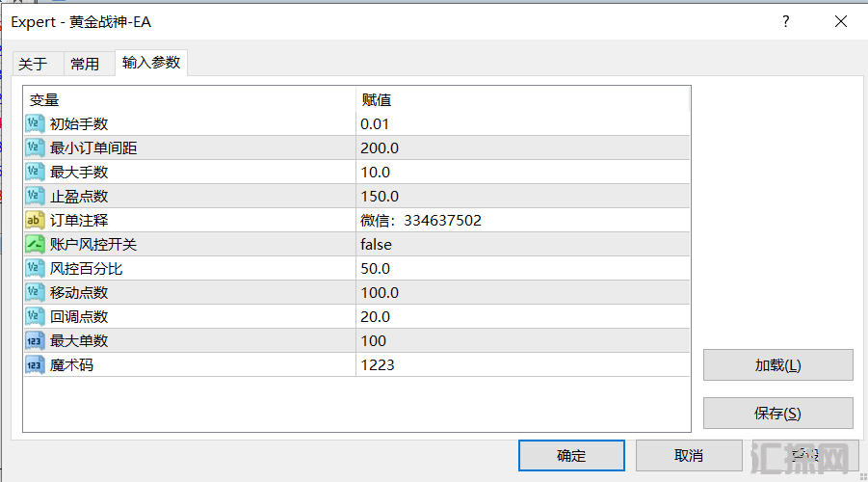
Task: Click the green boolean icon beside 账户风控开关
Action: [35, 244]
